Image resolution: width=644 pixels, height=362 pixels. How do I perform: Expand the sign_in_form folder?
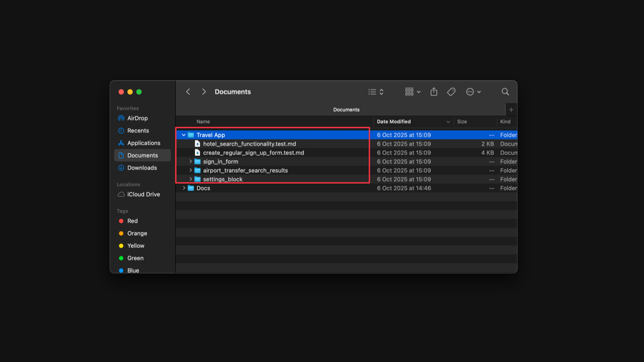coord(190,161)
